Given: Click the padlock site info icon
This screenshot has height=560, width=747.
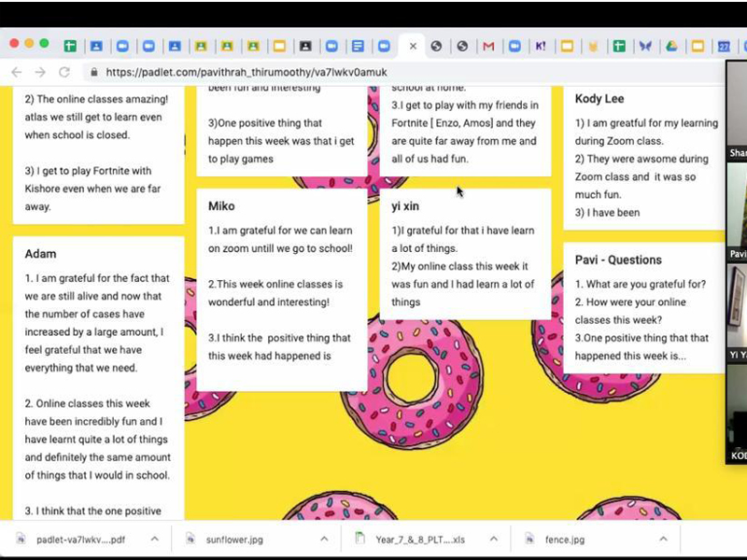Looking at the screenshot, I should [x=94, y=73].
